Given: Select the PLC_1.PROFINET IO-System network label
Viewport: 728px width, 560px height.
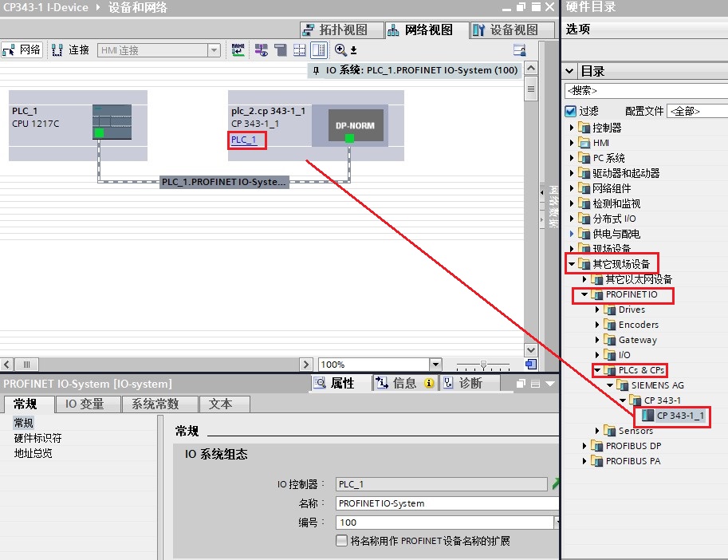Looking at the screenshot, I should 225,182.
